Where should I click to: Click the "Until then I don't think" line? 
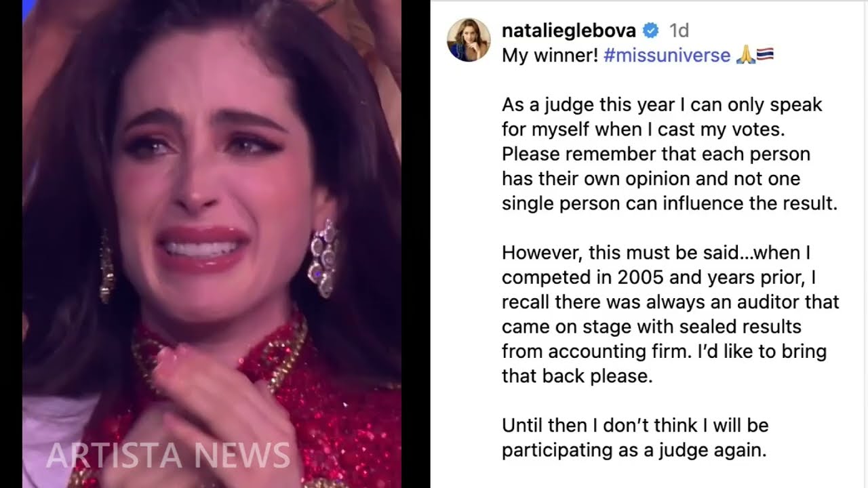tap(635, 426)
